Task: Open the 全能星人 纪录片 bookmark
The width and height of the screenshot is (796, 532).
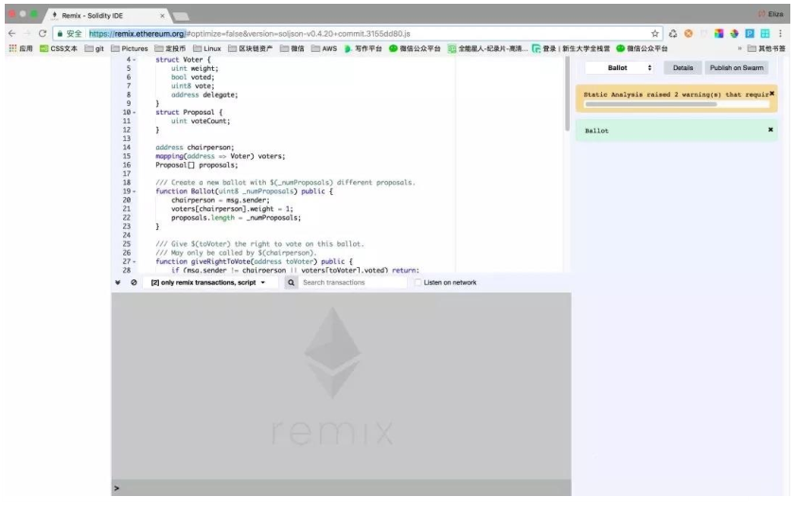Action: coord(487,48)
